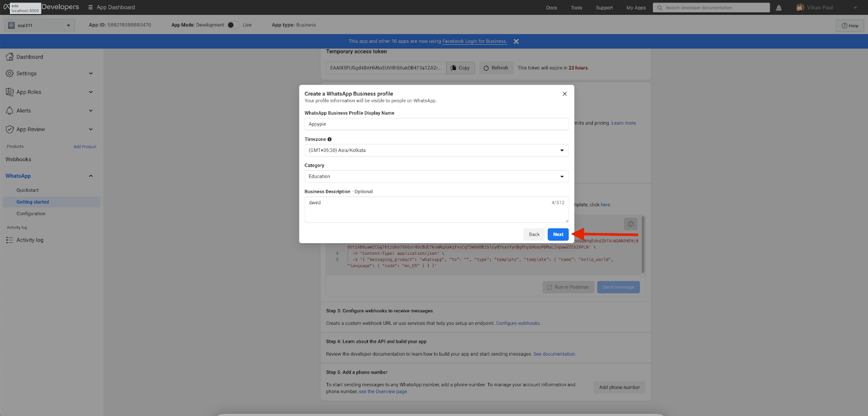Image resolution: width=868 pixels, height=416 pixels.
Task: Click Add Product link
Action: [85, 147]
